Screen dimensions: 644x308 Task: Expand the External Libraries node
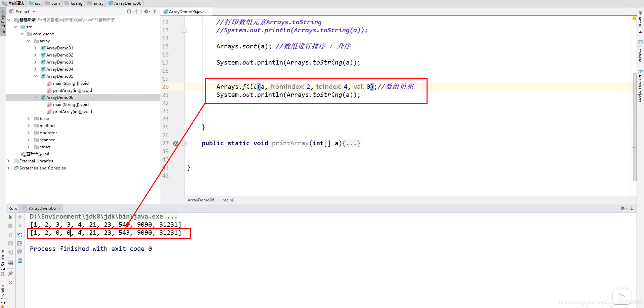[x=8, y=161]
